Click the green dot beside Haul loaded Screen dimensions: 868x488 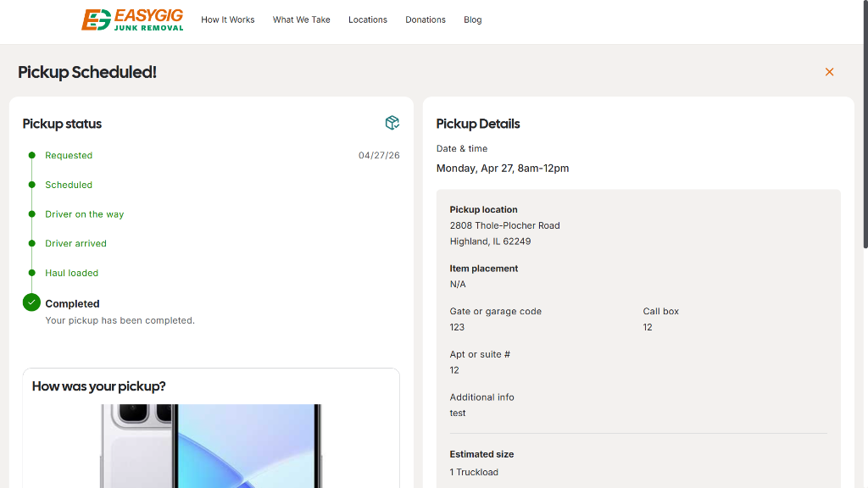point(31,273)
